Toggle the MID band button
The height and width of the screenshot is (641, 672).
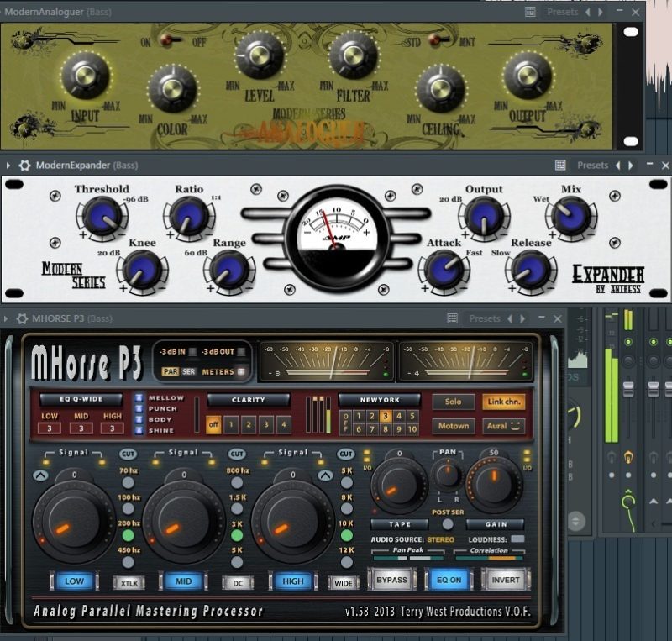[183, 581]
